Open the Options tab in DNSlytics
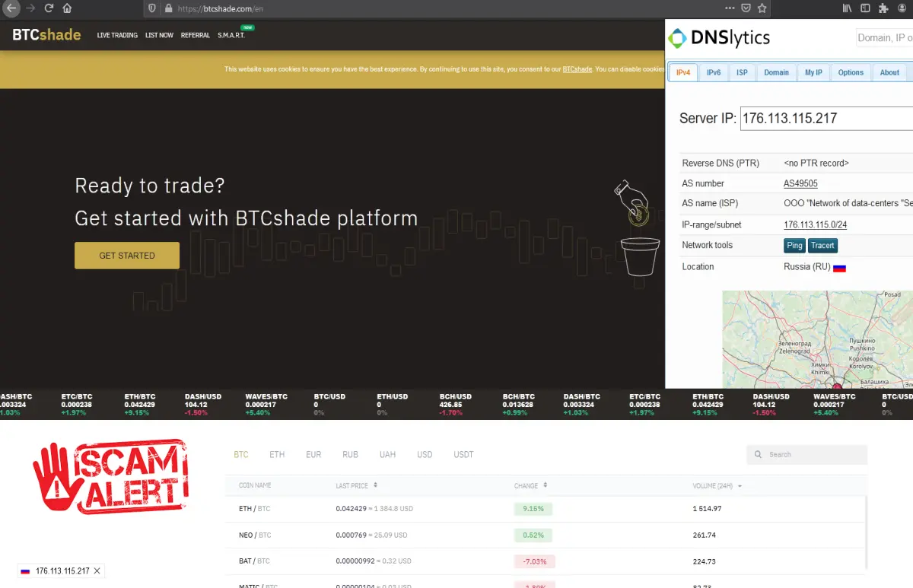Viewport: 913px width, 588px height. pyautogui.click(x=851, y=72)
